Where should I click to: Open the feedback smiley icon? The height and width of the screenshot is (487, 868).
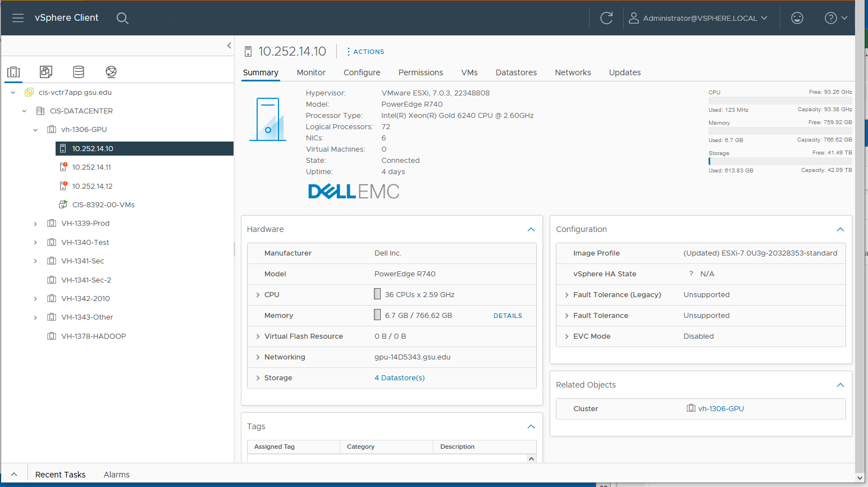[x=797, y=18]
